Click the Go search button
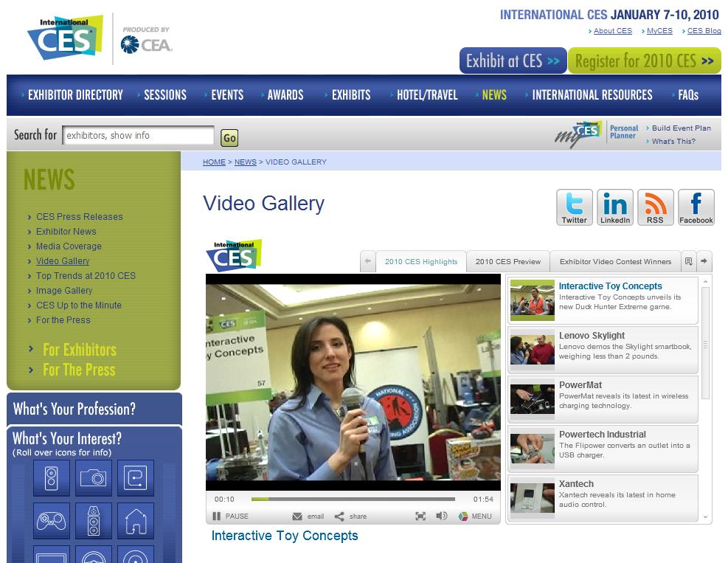Viewport: 728px width, 563px height. pyautogui.click(x=229, y=137)
